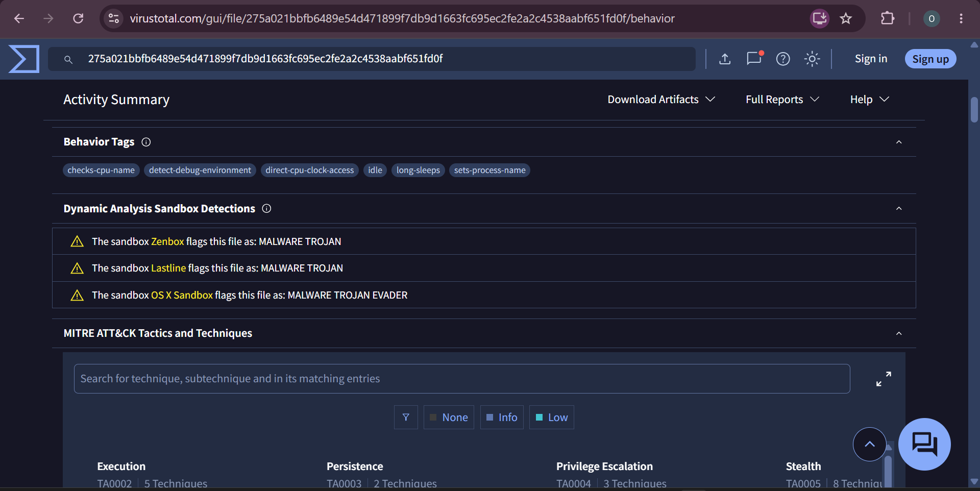Image resolution: width=980 pixels, height=491 pixels.
Task: Click the checks-cpu-name tag
Action: (101, 170)
